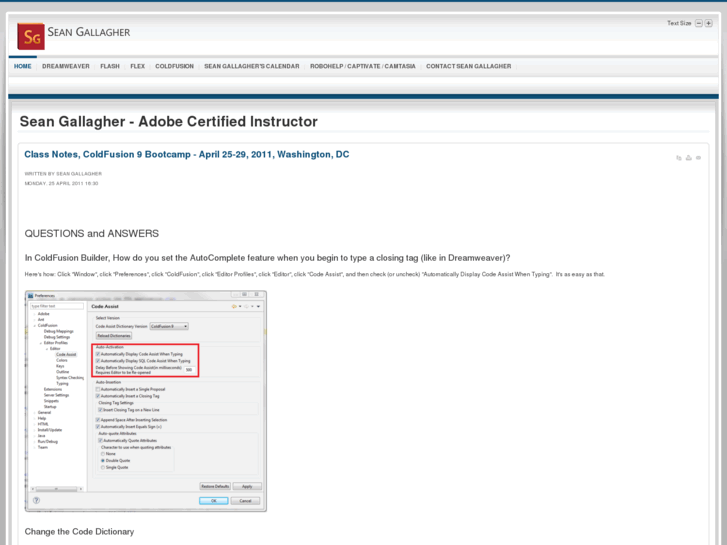Click the Sean Gallagher SG logo
Viewport: 727px width, 545px height.
[x=32, y=37]
